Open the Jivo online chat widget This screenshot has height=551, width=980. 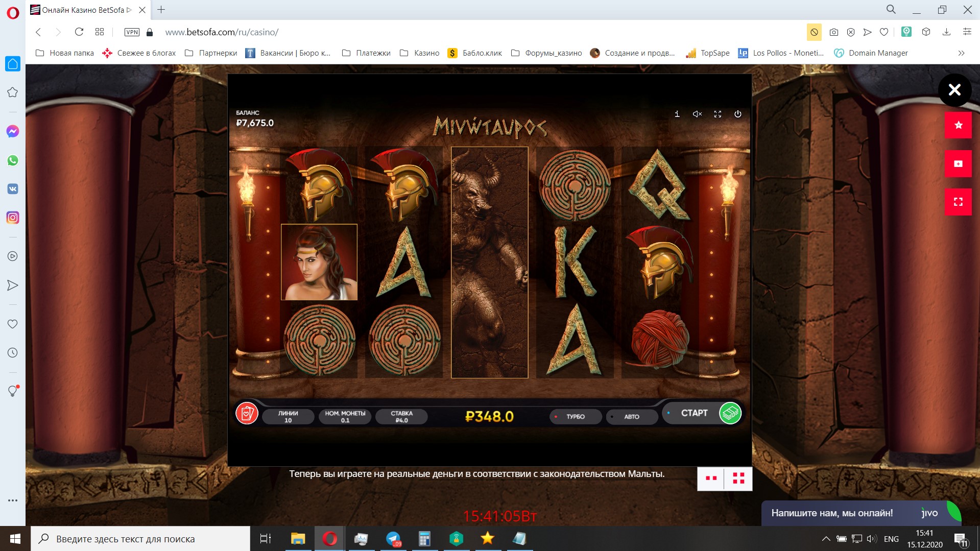[861, 513]
